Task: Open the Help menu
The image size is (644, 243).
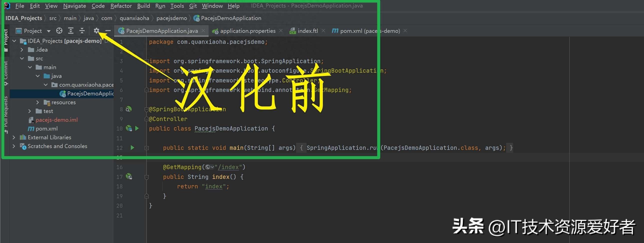Action: [x=234, y=6]
